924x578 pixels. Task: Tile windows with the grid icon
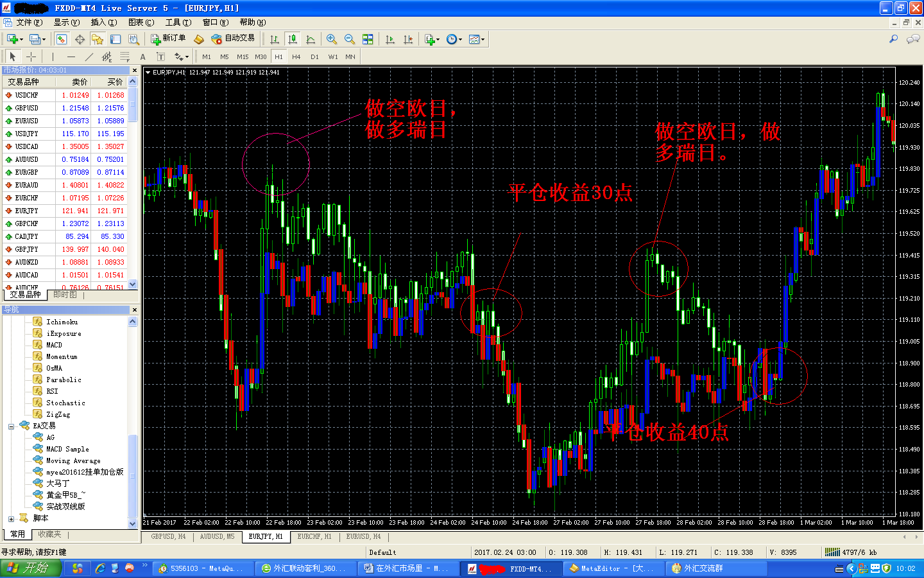(x=368, y=39)
